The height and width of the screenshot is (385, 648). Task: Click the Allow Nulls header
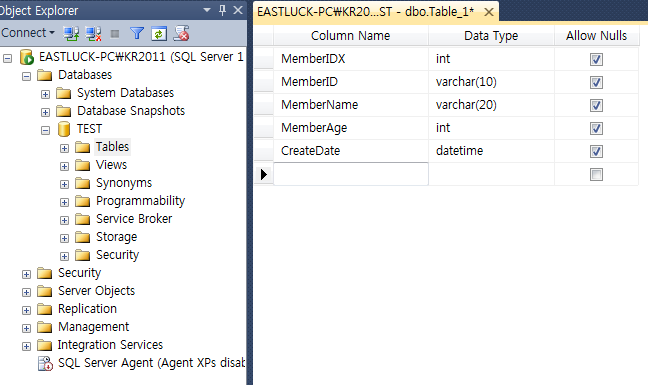point(596,36)
